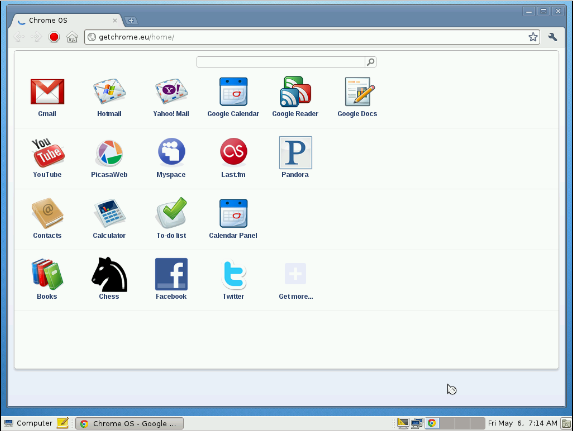Image resolution: width=573 pixels, height=431 pixels.
Task: Click the Twitter text label
Action: click(234, 296)
